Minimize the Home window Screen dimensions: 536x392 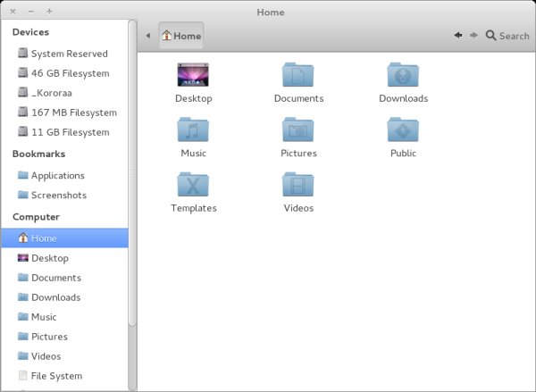click(31, 12)
